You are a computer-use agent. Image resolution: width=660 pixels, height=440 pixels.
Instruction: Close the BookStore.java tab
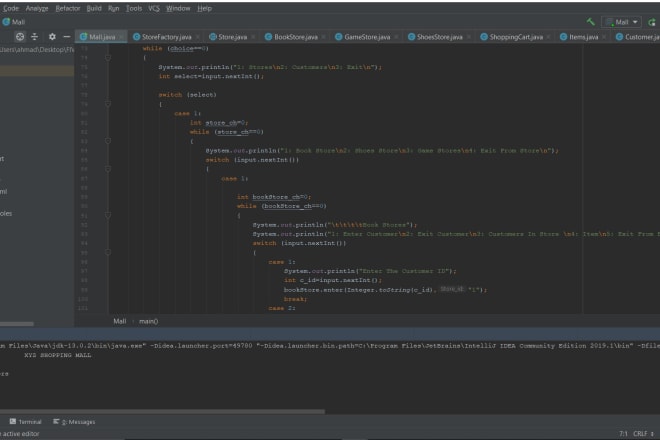click(323, 37)
